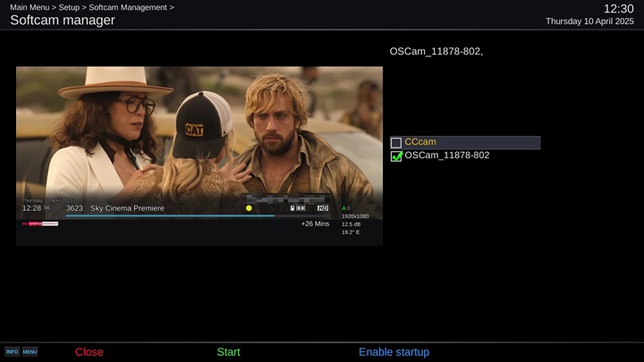Click the HD badge in the infobar

(x=323, y=208)
